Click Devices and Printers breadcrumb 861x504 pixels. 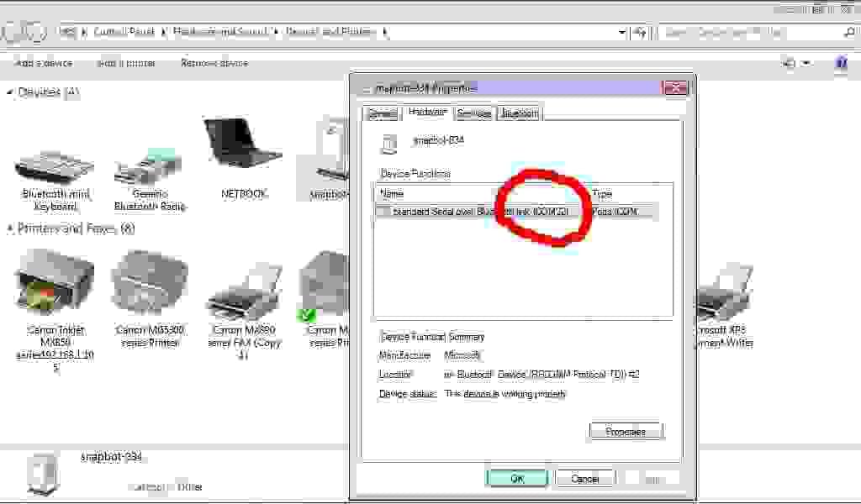click(330, 31)
